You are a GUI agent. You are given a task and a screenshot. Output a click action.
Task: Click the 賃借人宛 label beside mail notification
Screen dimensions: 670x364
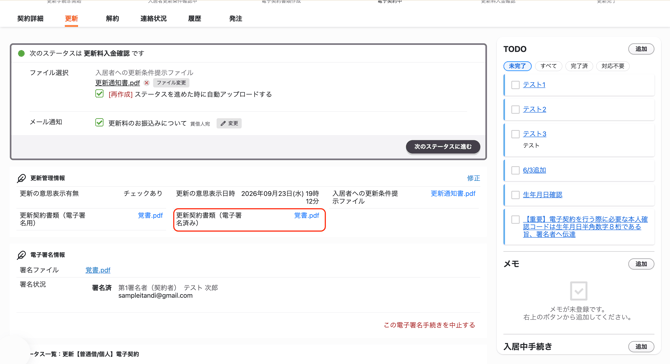click(x=200, y=124)
